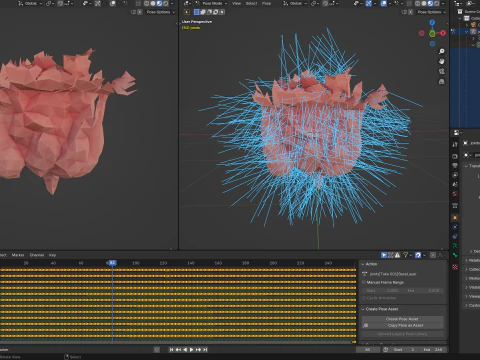Toggle the camera view icon in the right viewport
The image size is (480, 360).
pyautogui.click(x=442, y=71)
